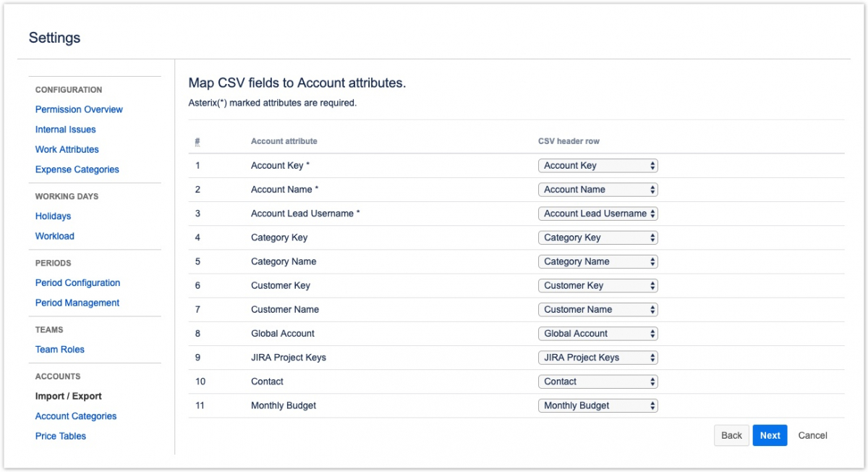Viewport: 868px width, 472px height.
Task: Go to Internal Issues page
Action: pos(65,130)
